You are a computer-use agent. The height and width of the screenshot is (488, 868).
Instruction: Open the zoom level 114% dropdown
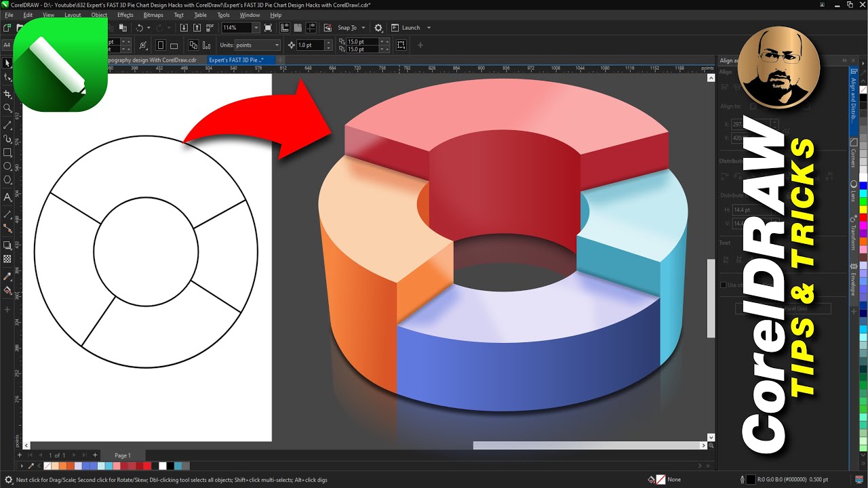pyautogui.click(x=256, y=28)
